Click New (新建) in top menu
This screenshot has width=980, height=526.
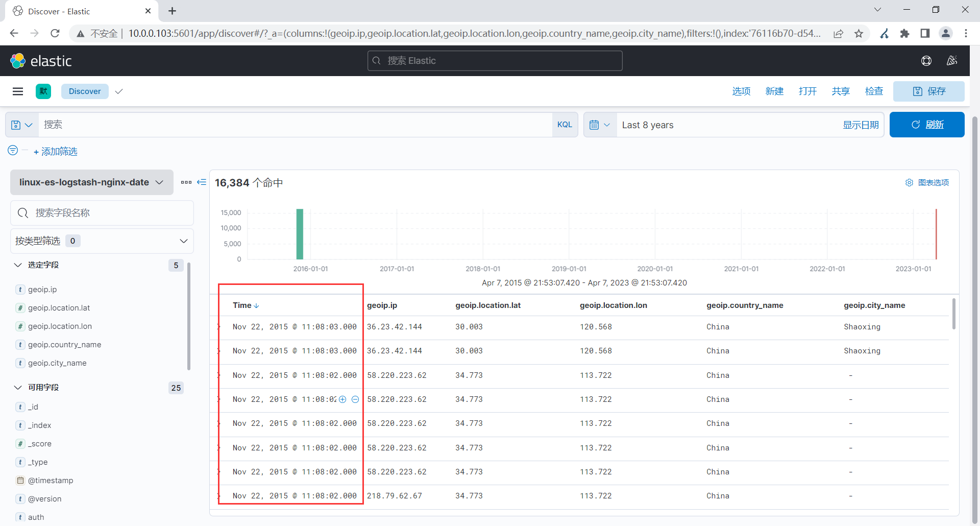point(774,91)
